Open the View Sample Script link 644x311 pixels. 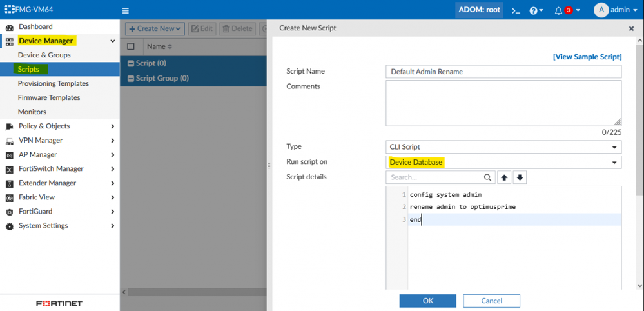coord(587,57)
